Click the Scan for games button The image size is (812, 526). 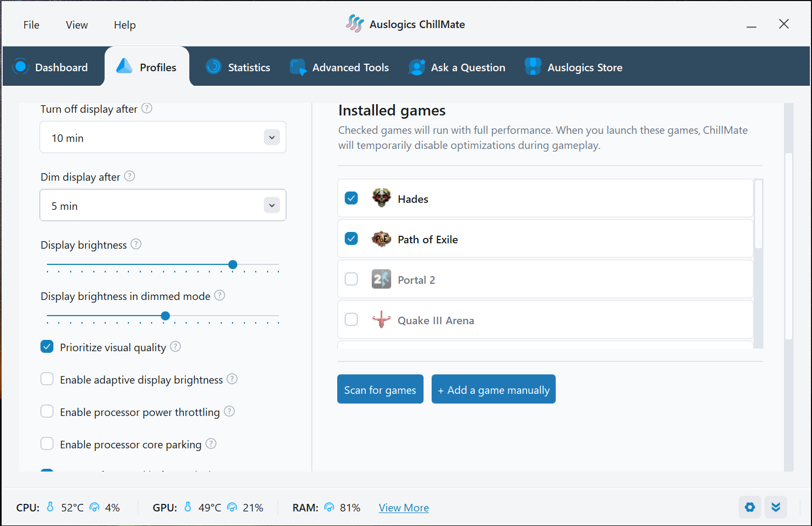[x=380, y=389]
